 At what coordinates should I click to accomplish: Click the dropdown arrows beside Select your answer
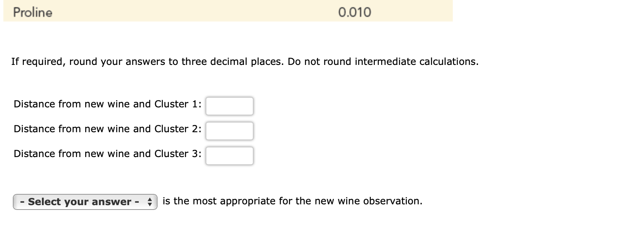pyautogui.click(x=150, y=202)
